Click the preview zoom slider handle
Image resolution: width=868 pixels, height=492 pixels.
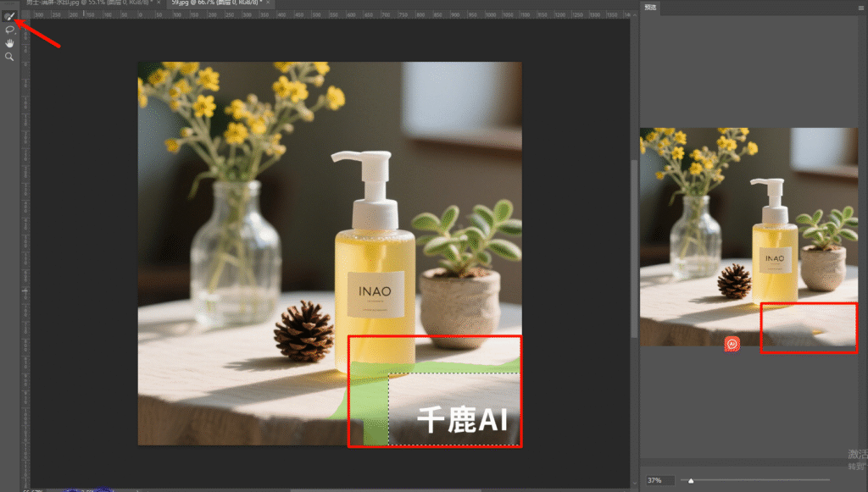[x=691, y=480]
